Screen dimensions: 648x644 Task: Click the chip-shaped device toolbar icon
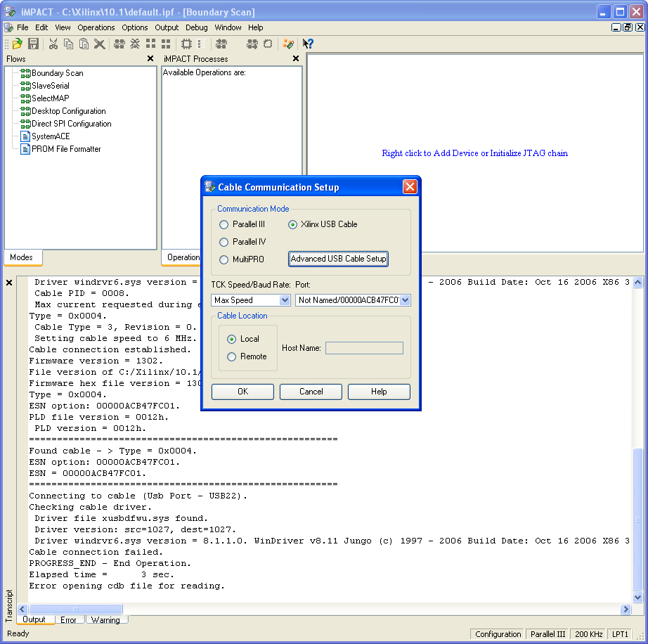click(x=186, y=44)
